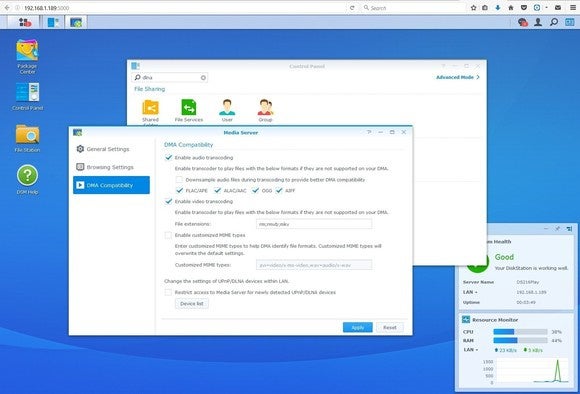Open File Services in Control Panel

point(189,110)
